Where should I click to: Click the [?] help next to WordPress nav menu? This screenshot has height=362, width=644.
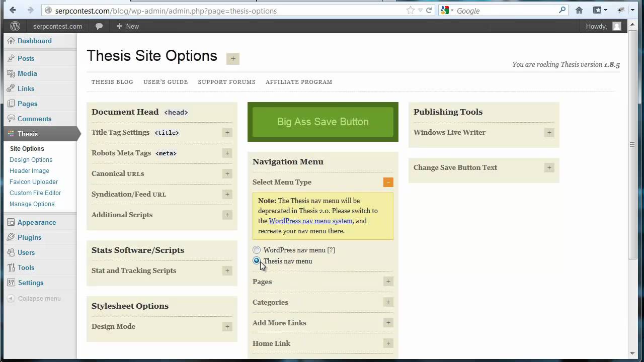[331, 250]
